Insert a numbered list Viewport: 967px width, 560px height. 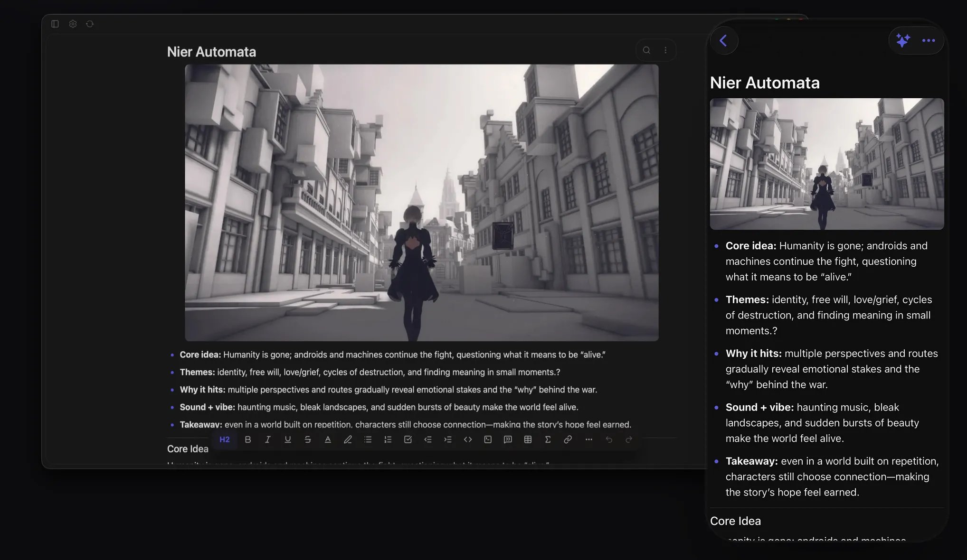pyautogui.click(x=388, y=439)
